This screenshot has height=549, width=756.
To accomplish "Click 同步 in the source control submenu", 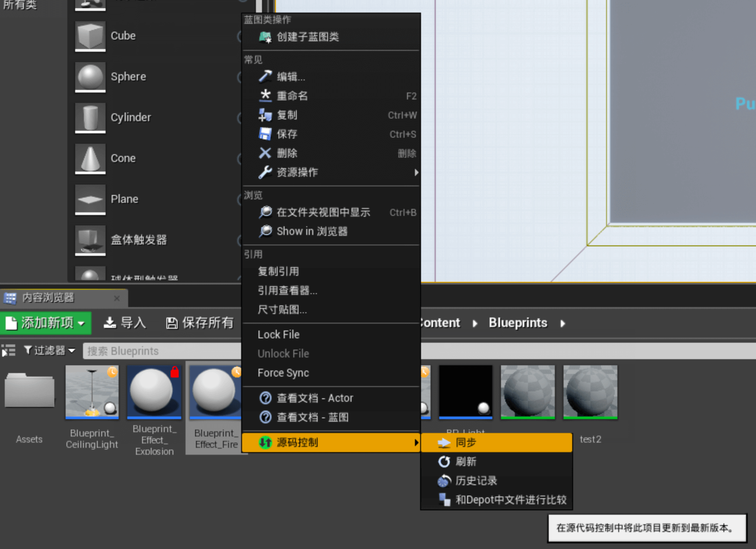I will (466, 443).
